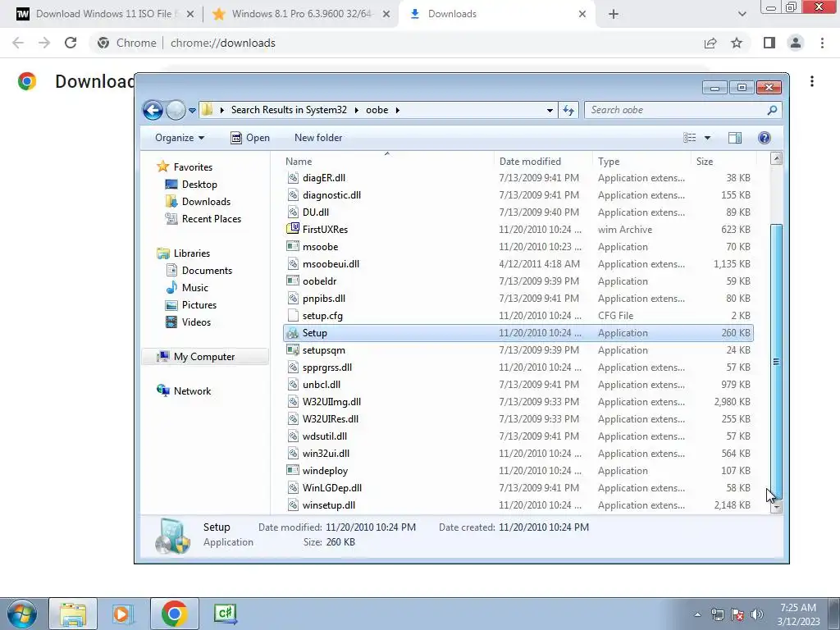Open Windows Media Player taskbar icon

(x=122, y=614)
